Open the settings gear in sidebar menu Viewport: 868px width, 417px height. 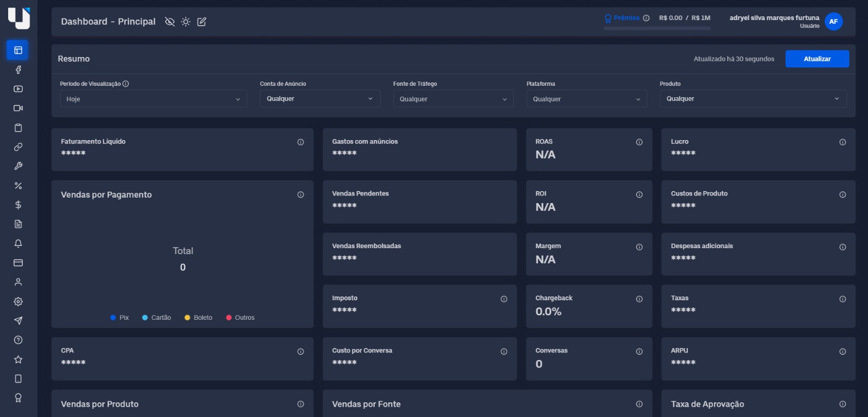point(18,301)
